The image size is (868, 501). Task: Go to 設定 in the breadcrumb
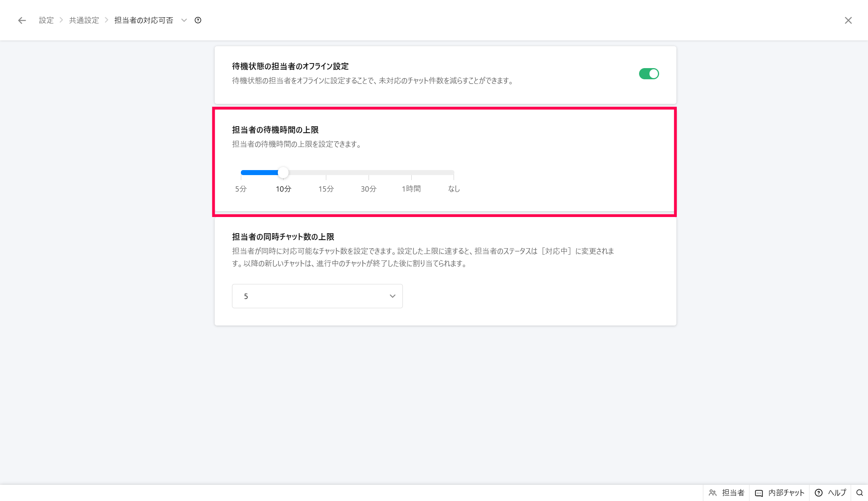46,20
